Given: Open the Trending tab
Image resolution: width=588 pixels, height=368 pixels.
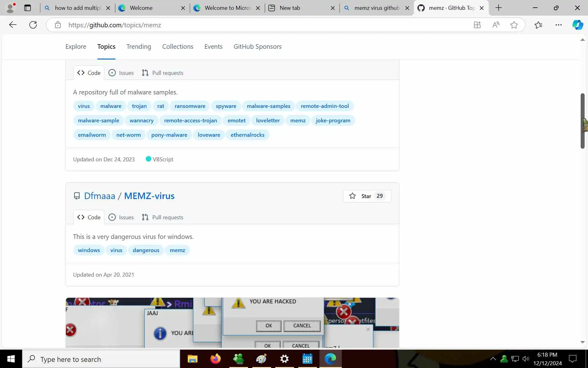Looking at the screenshot, I should pos(138,47).
